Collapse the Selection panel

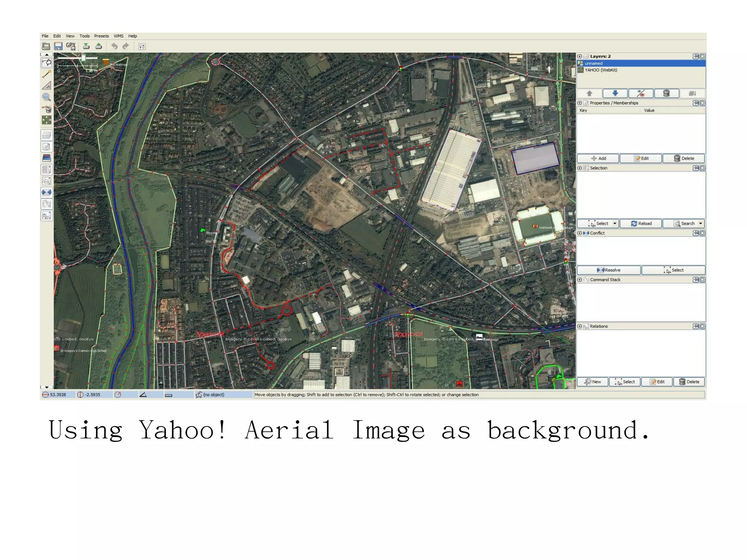[580, 168]
